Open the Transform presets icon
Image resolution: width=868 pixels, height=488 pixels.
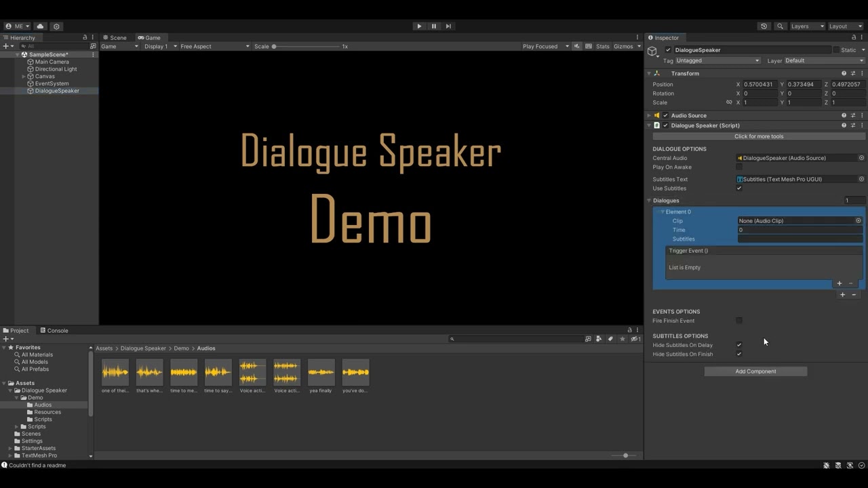(x=853, y=73)
